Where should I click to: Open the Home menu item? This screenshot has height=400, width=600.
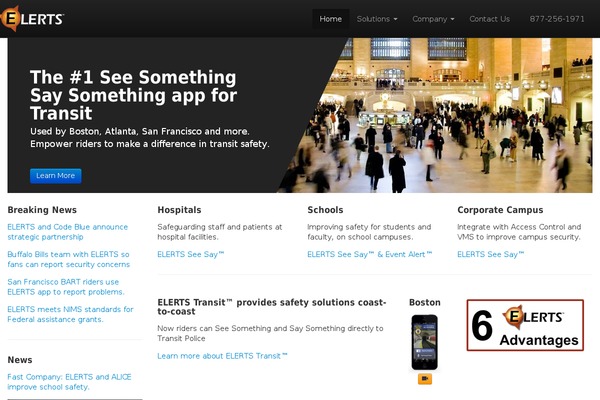coord(331,19)
